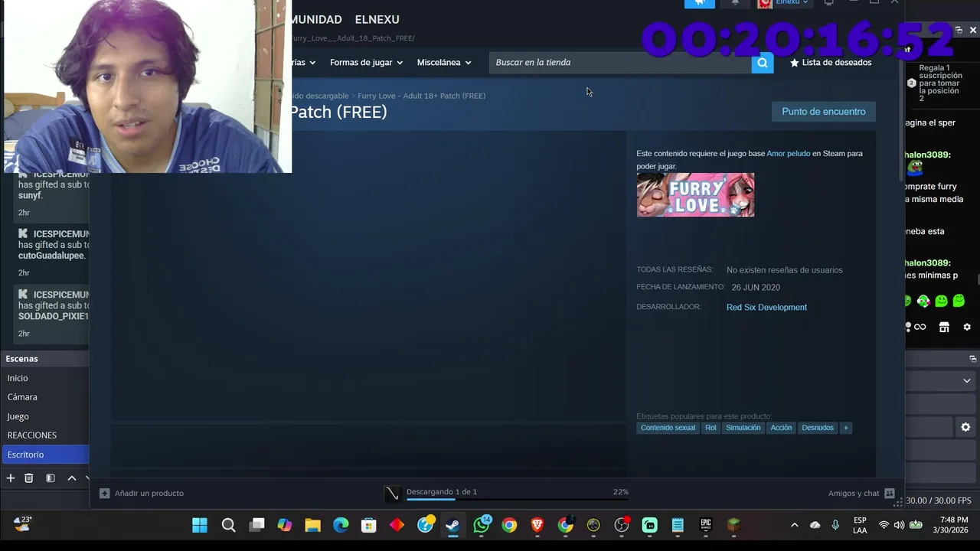Open Steam from the taskbar

coord(452,525)
